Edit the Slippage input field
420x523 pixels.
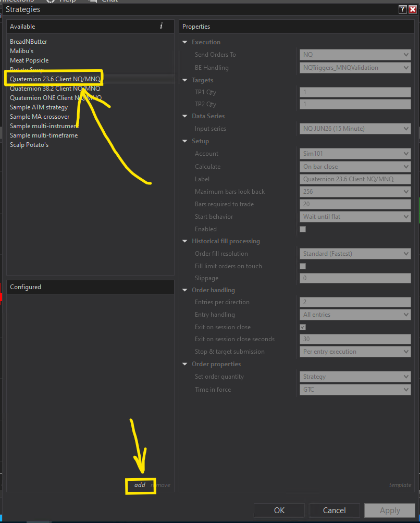click(355, 278)
